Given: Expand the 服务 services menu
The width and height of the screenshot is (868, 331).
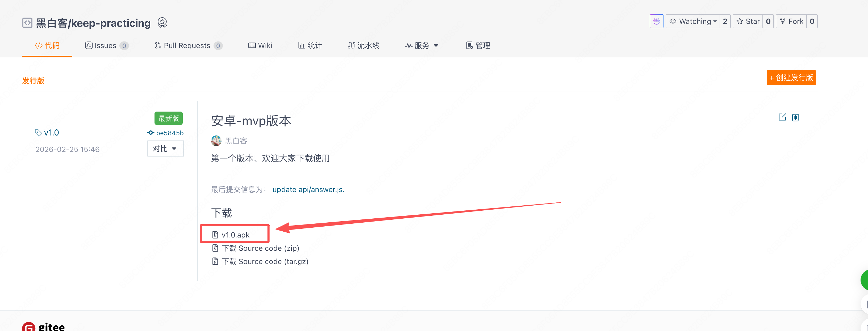Looking at the screenshot, I should [x=422, y=45].
